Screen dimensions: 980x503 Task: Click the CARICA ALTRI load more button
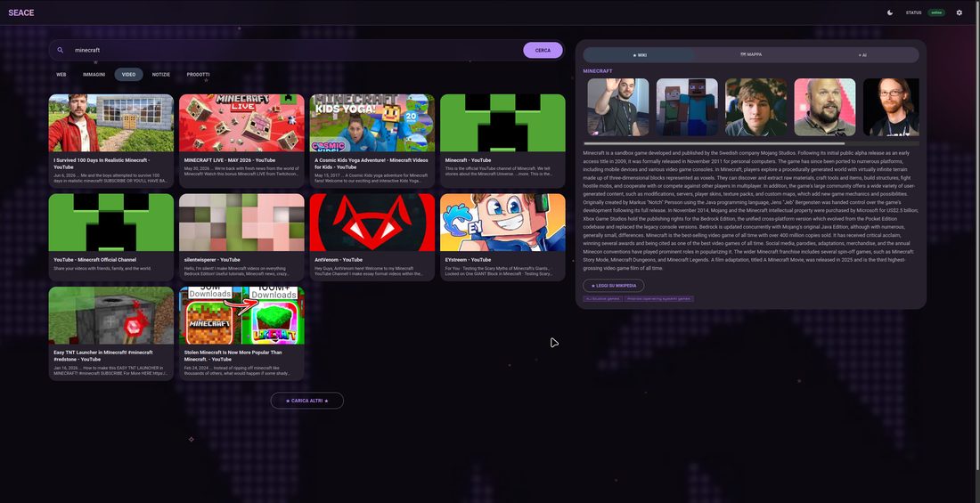(306, 401)
